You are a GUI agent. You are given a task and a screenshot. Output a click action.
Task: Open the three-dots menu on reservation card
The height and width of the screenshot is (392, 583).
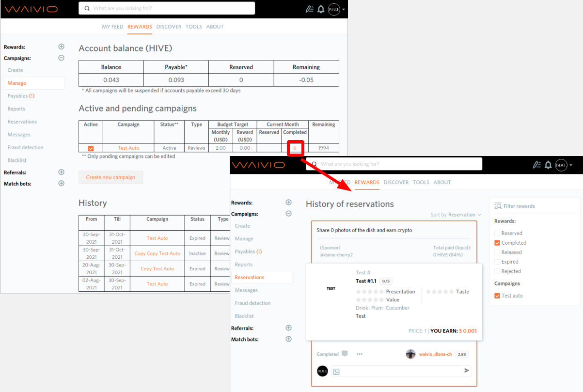(359, 354)
